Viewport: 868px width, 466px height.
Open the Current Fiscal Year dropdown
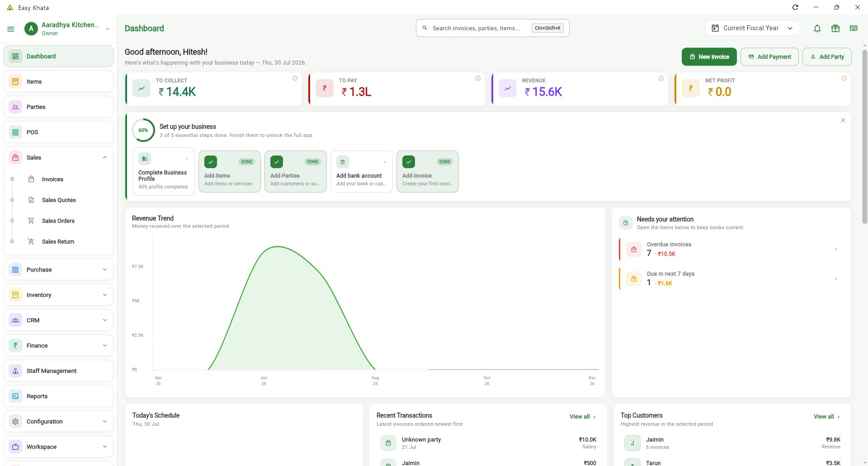click(x=752, y=28)
